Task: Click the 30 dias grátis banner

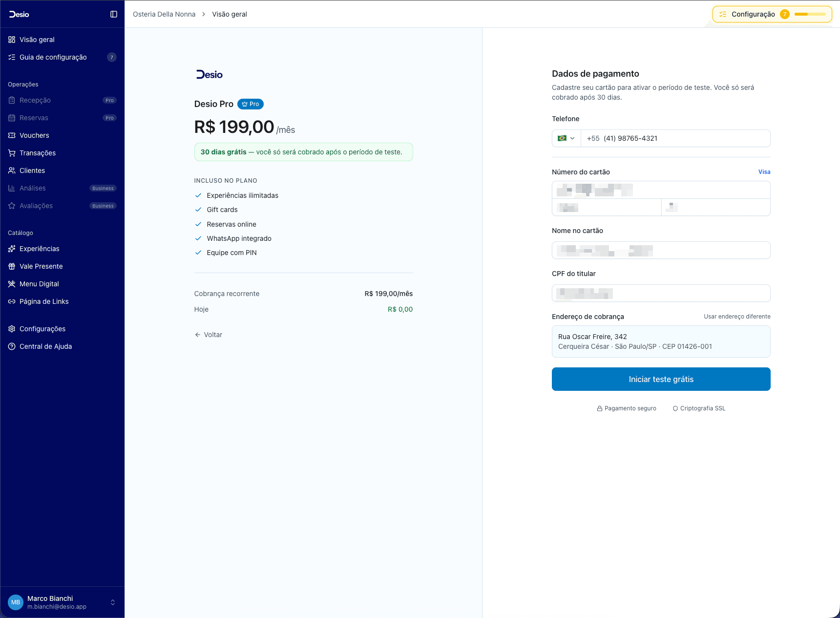Action: click(x=304, y=152)
